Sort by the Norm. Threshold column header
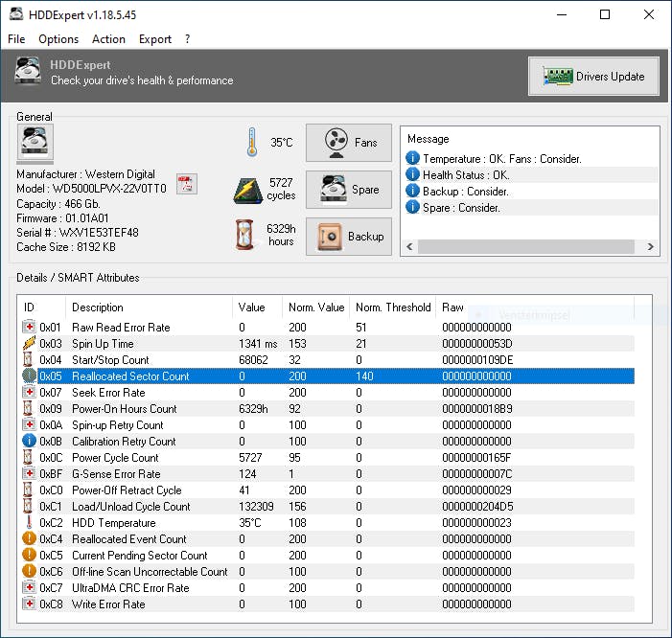This screenshot has width=672, height=638. [392, 308]
